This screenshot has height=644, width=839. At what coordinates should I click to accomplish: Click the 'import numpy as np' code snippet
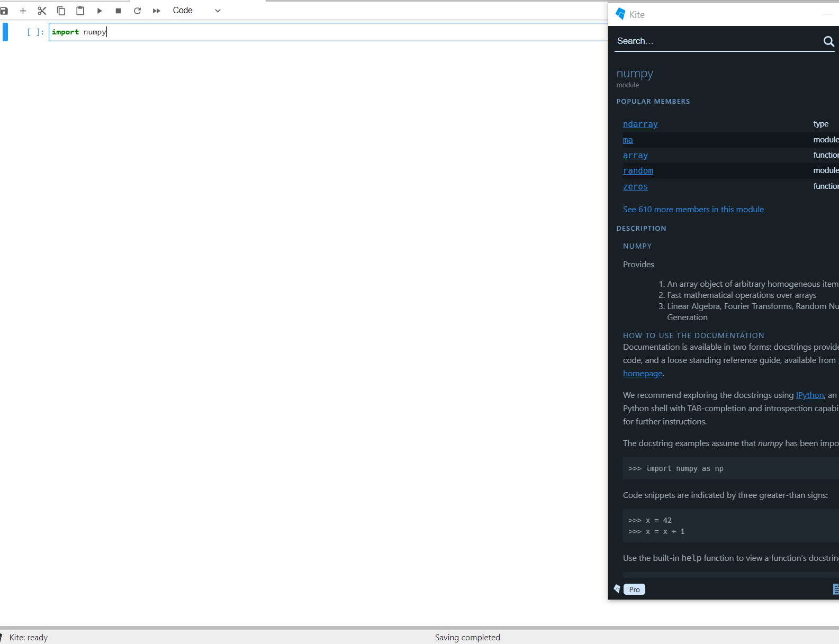676,468
